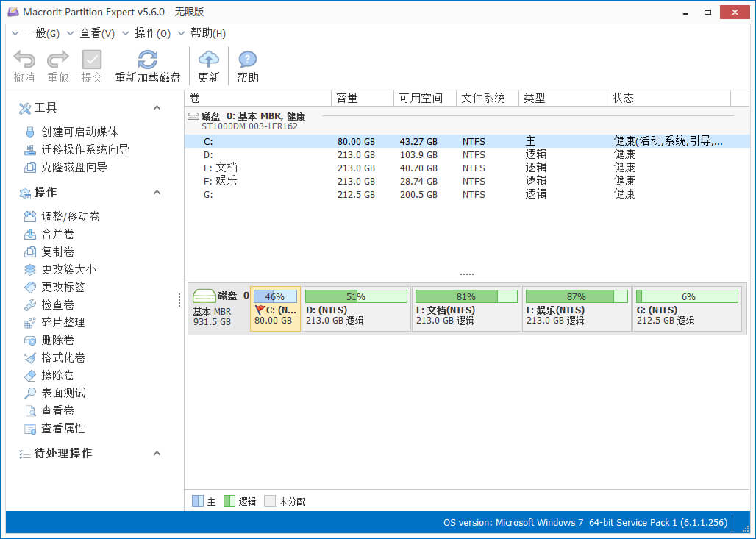
Task: Click the 43.27 GB free space cell
Action: coord(418,142)
